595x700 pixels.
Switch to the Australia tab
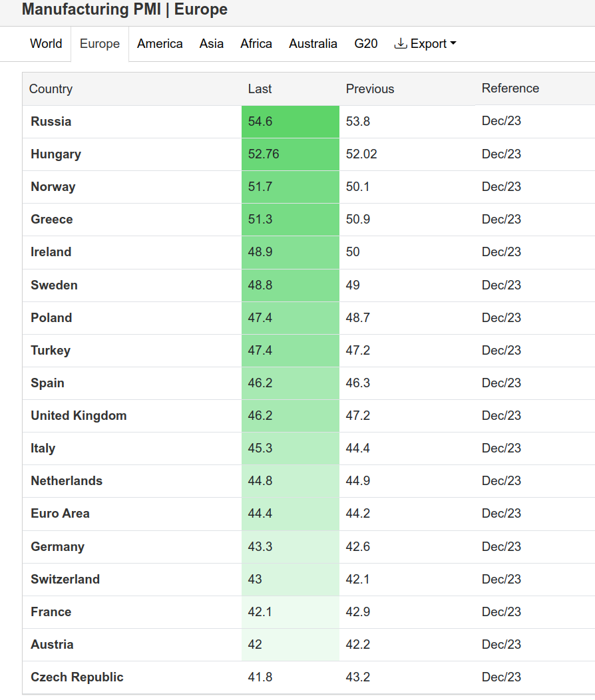(x=313, y=44)
